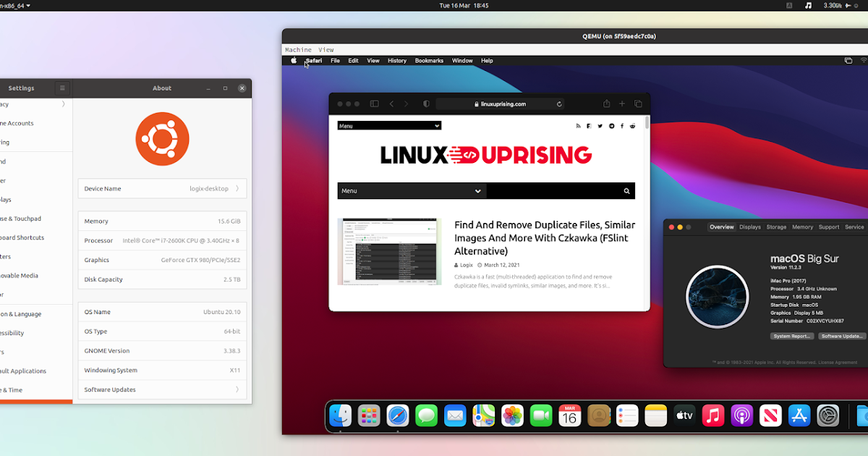Open Default Applications in Settings sidebar

tap(23, 371)
